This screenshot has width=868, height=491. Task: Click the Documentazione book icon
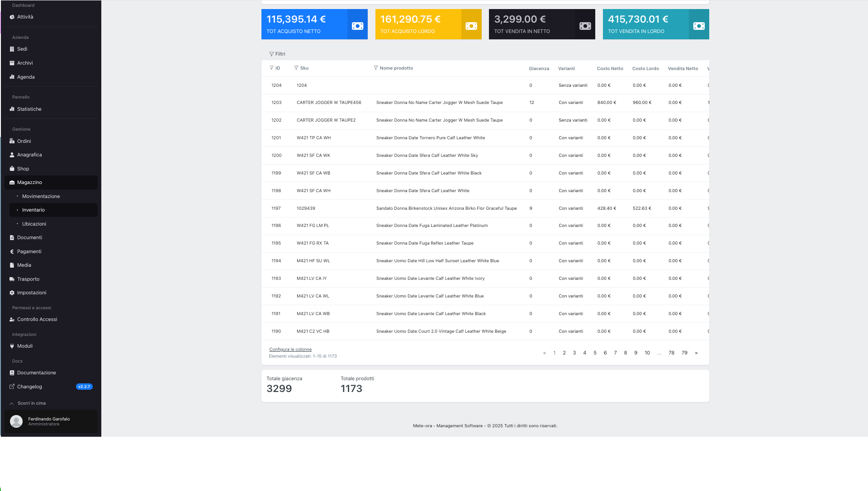(12, 373)
